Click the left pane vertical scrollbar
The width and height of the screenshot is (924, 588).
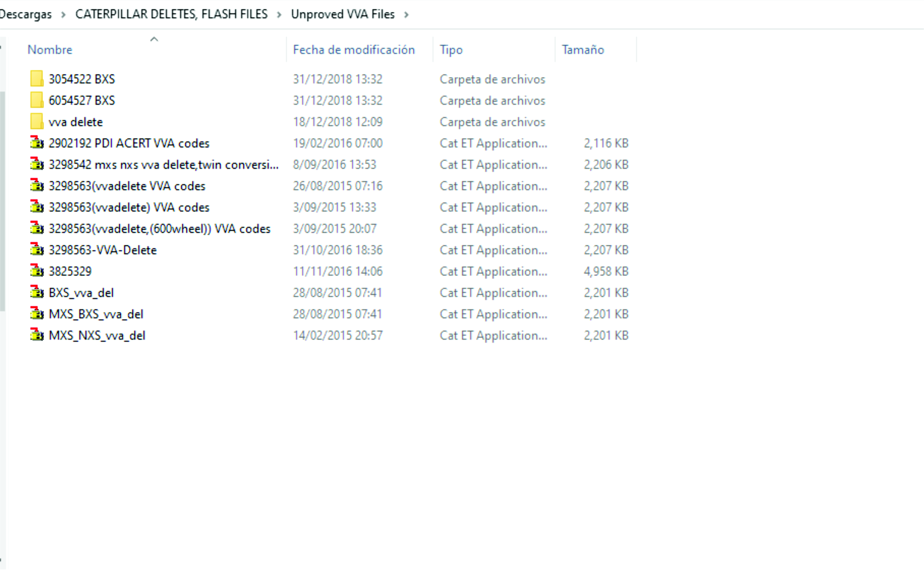pos(2,201)
